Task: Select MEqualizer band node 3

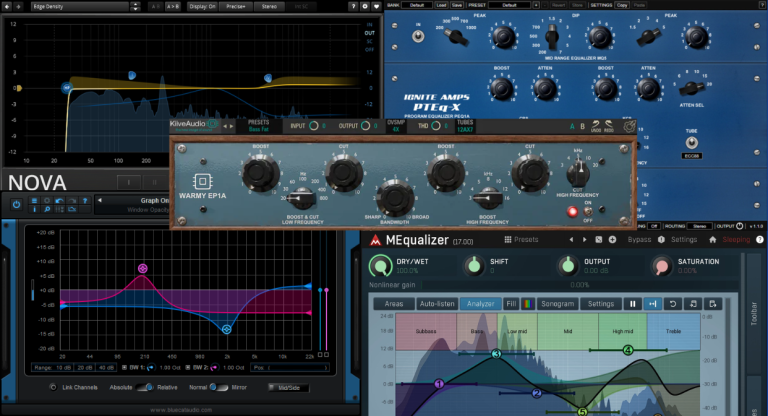Action: tap(496, 354)
